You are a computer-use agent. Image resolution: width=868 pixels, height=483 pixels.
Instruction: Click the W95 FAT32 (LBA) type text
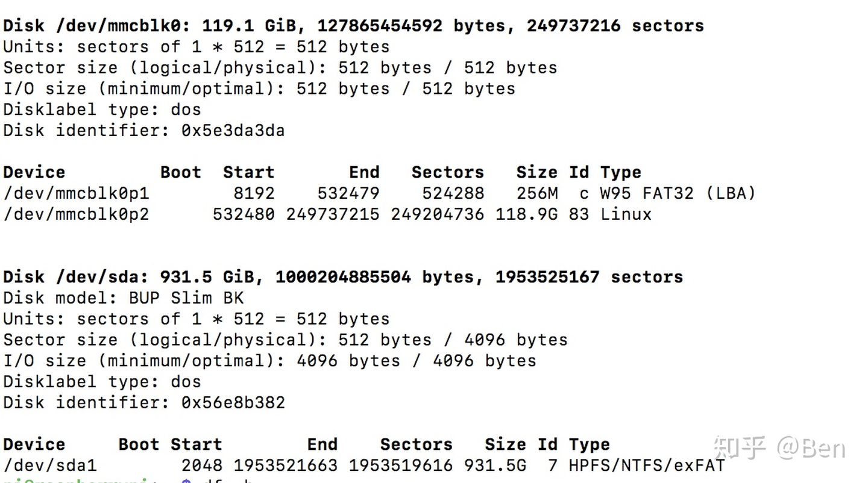pyautogui.click(x=678, y=193)
